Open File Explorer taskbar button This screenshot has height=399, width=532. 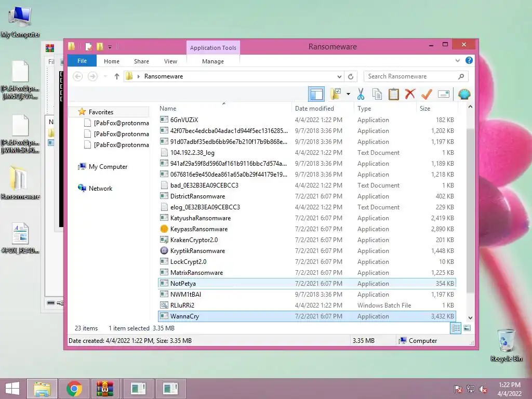(x=42, y=389)
